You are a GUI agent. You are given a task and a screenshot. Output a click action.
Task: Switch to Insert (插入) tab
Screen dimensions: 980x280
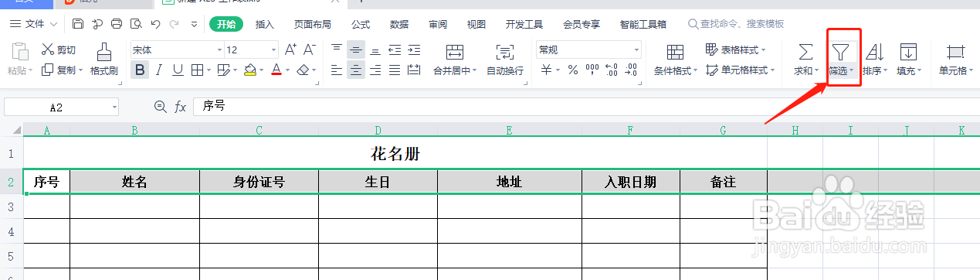(x=265, y=24)
